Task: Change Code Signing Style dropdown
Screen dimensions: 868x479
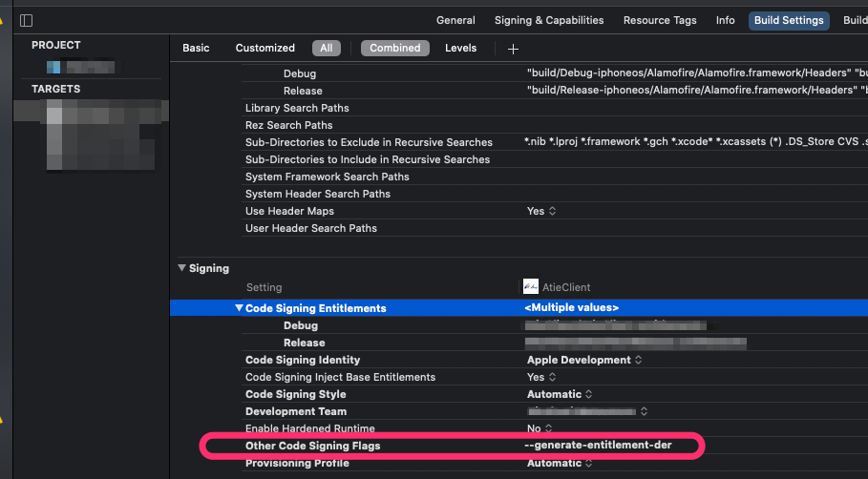Action: (x=559, y=394)
